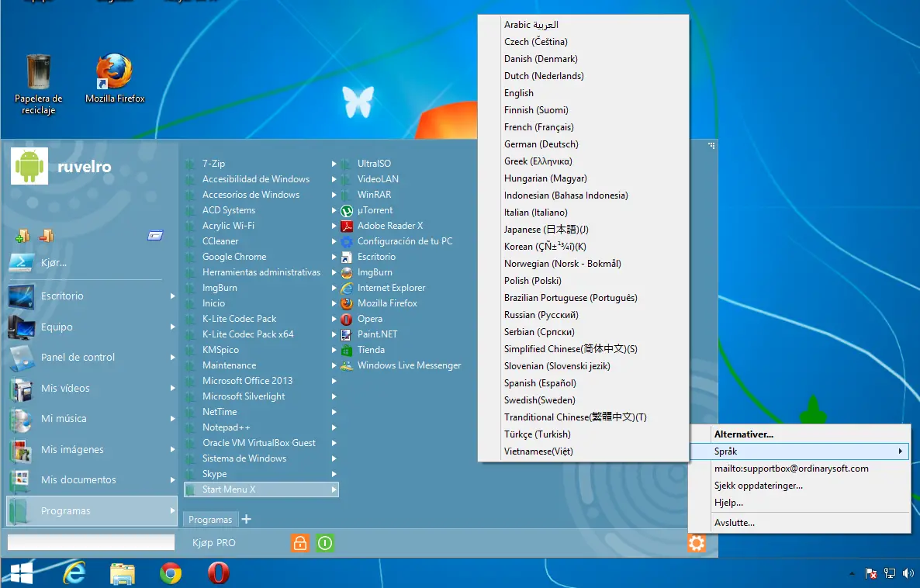The width and height of the screenshot is (920, 588).
Task: Click the orange settings gear icon
Action: pyautogui.click(x=696, y=543)
